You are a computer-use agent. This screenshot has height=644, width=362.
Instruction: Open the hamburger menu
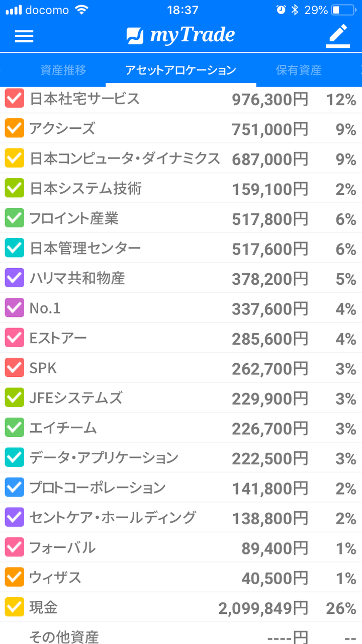tap(24, 36)
